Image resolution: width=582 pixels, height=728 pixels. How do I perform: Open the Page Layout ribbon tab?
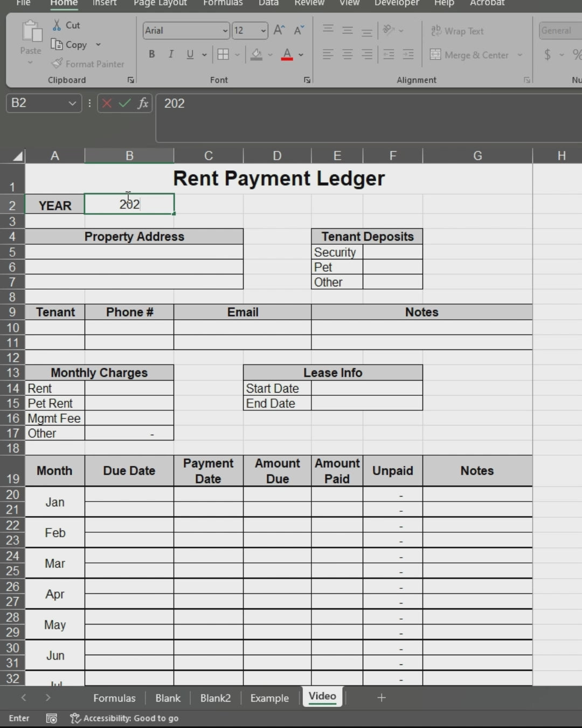pyautogui.click(x=160, y=3)
